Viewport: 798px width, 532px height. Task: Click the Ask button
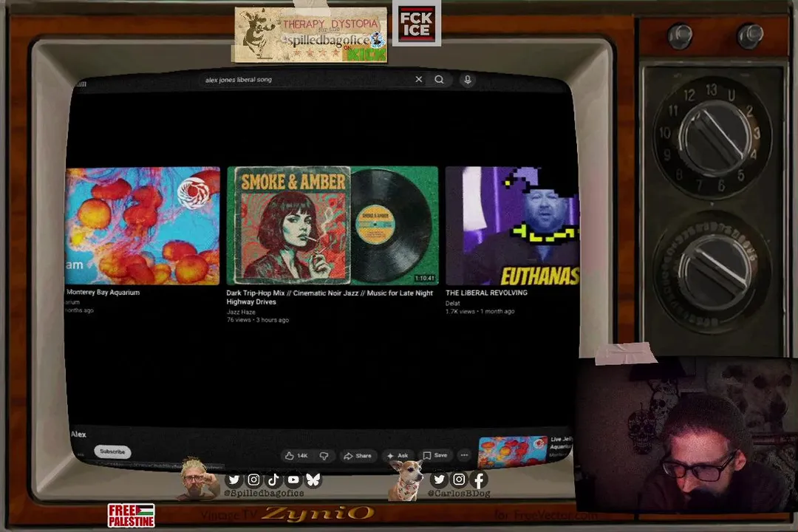(x=398, y=456)
